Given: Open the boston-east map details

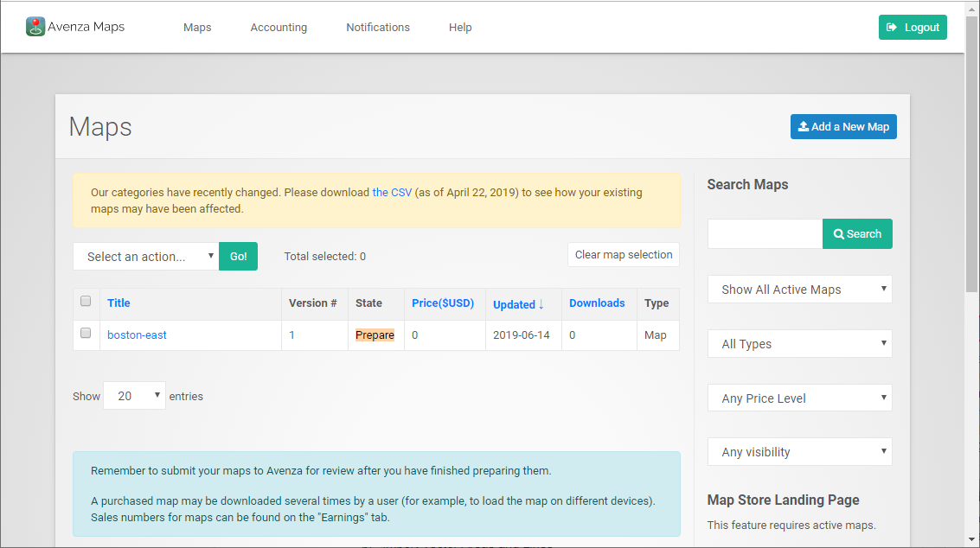Looking at the screenshot, I should point(137,335).
